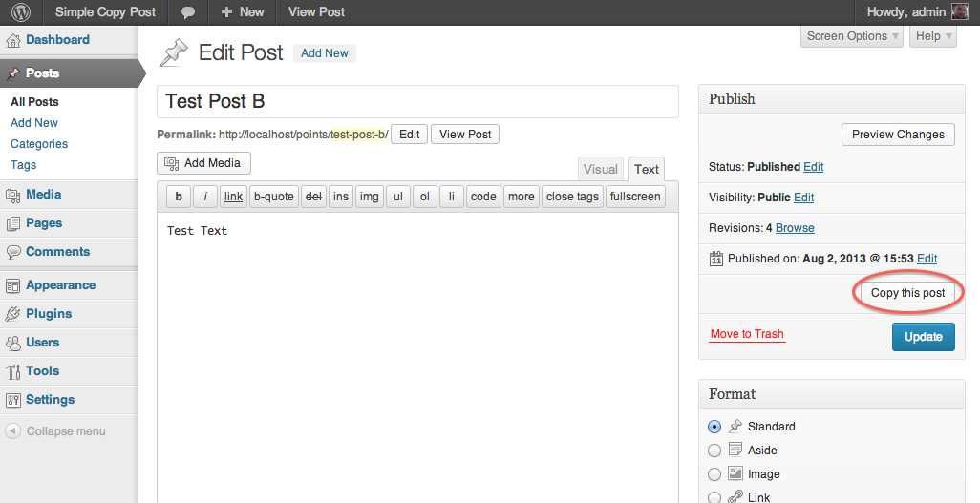Click Add New next to Edit Post heading
The width and height of the screenshot is (980, 503).
(325, 53)
